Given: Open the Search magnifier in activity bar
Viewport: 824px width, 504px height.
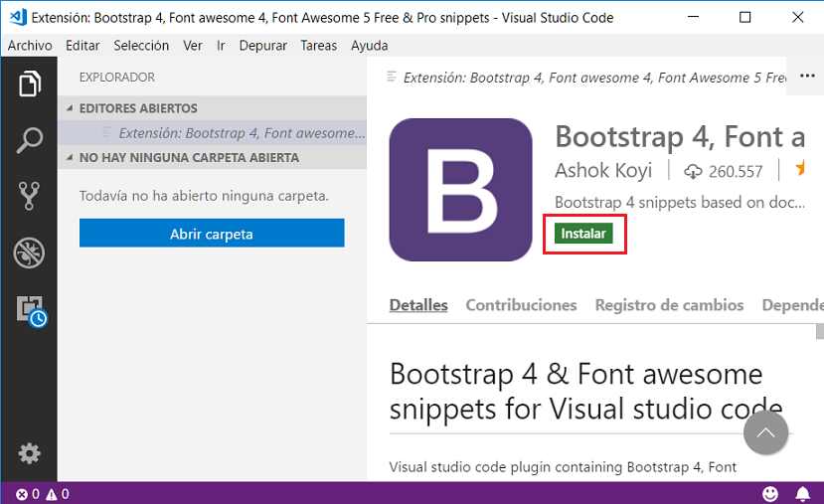Looking at the screenshot, I should pyautogui.click(x=30, y=140).
